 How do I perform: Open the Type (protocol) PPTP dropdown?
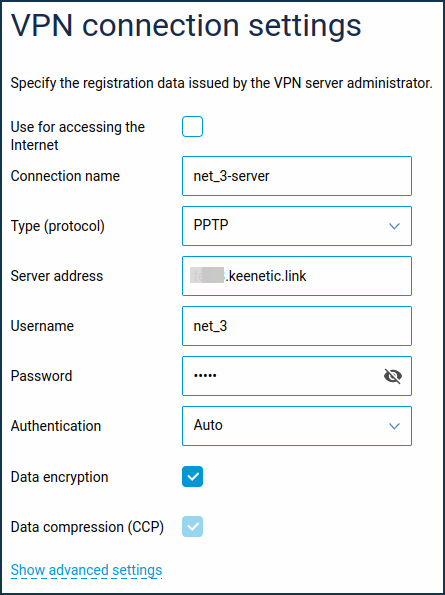(x=297, y=226)
